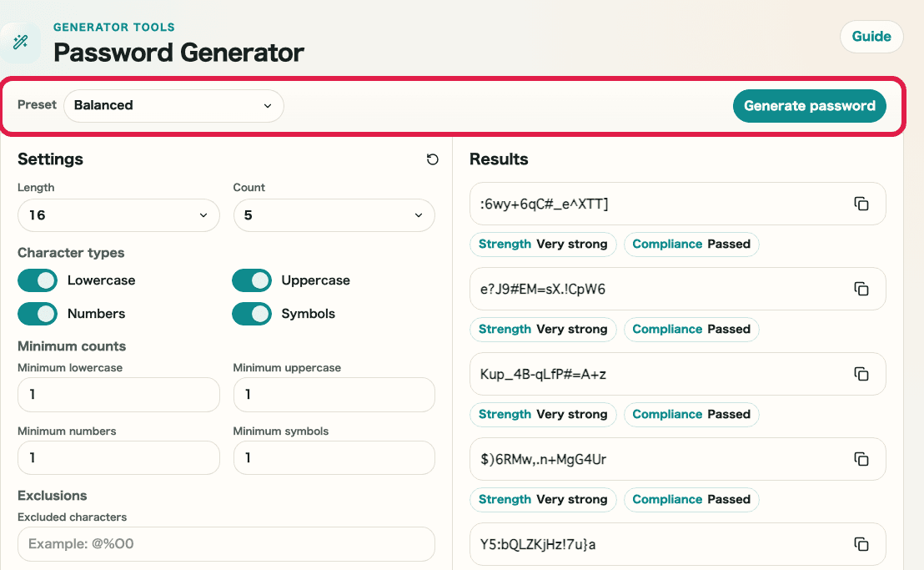
Task: Open the Count dropdown set to 5
Action: 334,215
